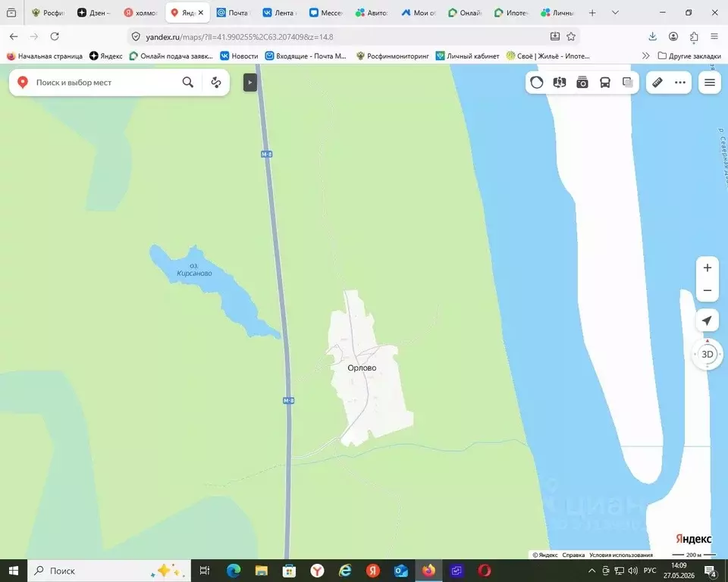
Task: Open the routes builder icon
Action: pyautogui.click(x=216, y=83)
